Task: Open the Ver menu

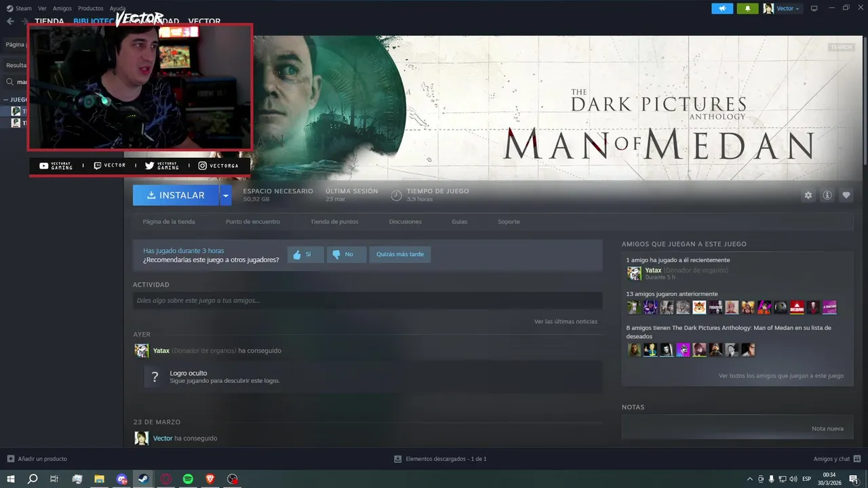Action: click(42, 8)
